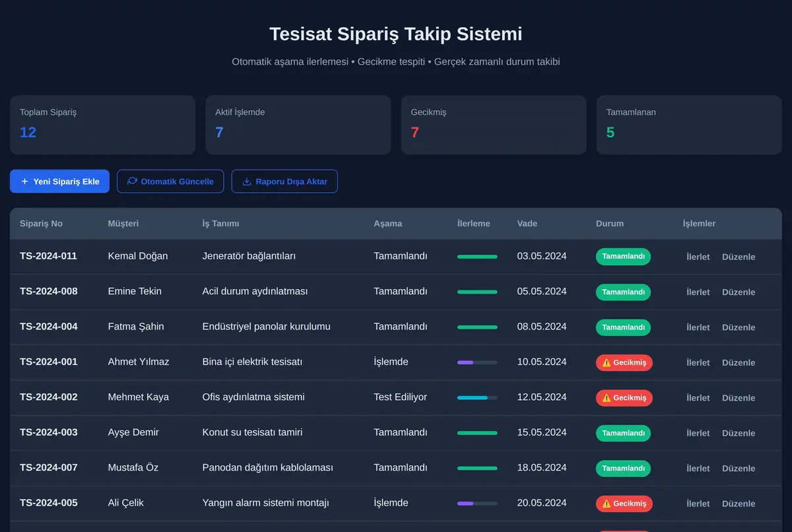This screenshot has height=532, width=792.
Task: Click İlerlet for order TS-2024-004
Action: 698,327
